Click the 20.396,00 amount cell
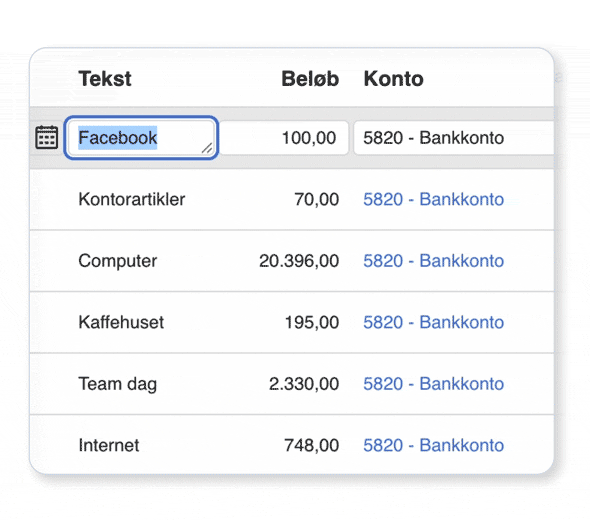The width and height of the screenshot is (590, 520). pos(299,261)
